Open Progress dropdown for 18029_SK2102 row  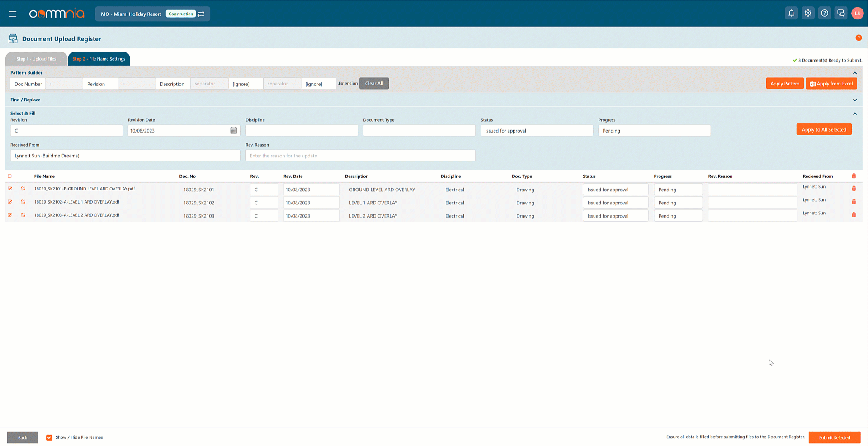[678, 203]
